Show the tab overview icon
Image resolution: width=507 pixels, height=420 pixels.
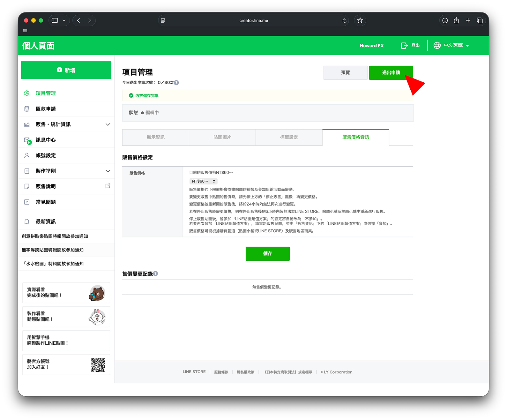(x=480, y=20)
